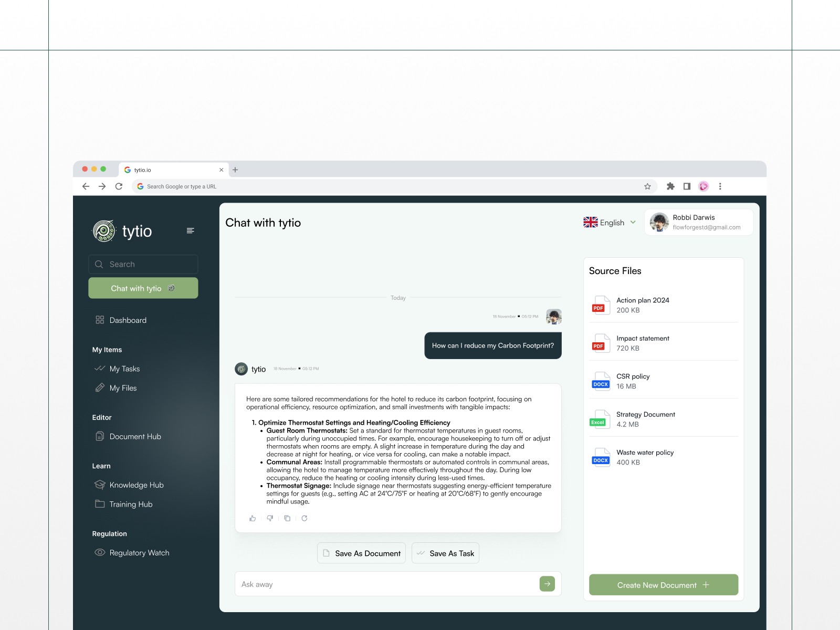Click the Regulatory Watch eye icon
Image resolution: width=840 pixels, height=630 pixels.
[x=100, y=552]
